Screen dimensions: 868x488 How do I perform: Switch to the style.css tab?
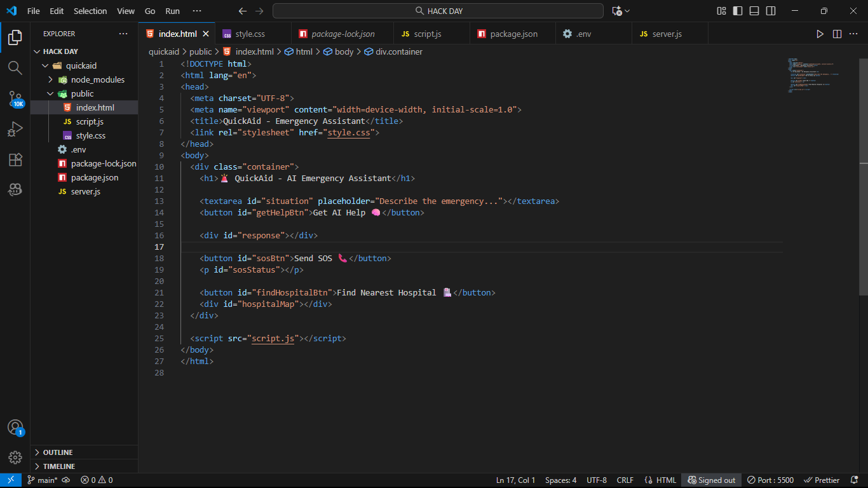[252, 34]
